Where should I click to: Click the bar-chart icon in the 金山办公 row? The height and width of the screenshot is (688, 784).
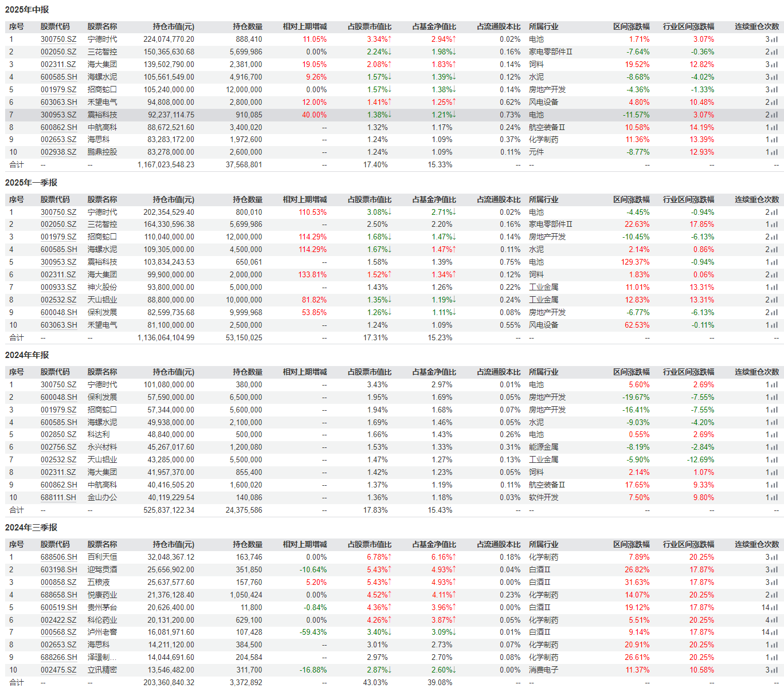click(774, 498)
